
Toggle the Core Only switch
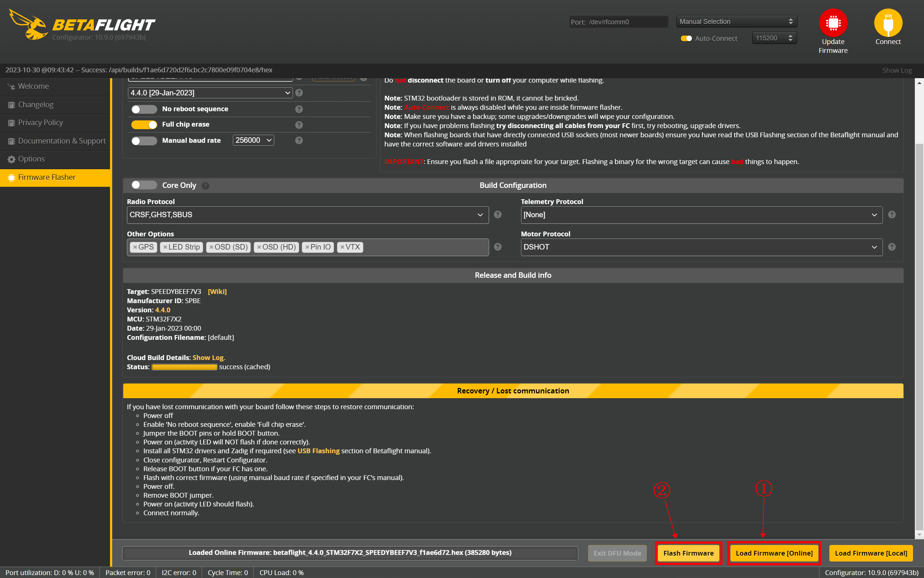(144, 185)
